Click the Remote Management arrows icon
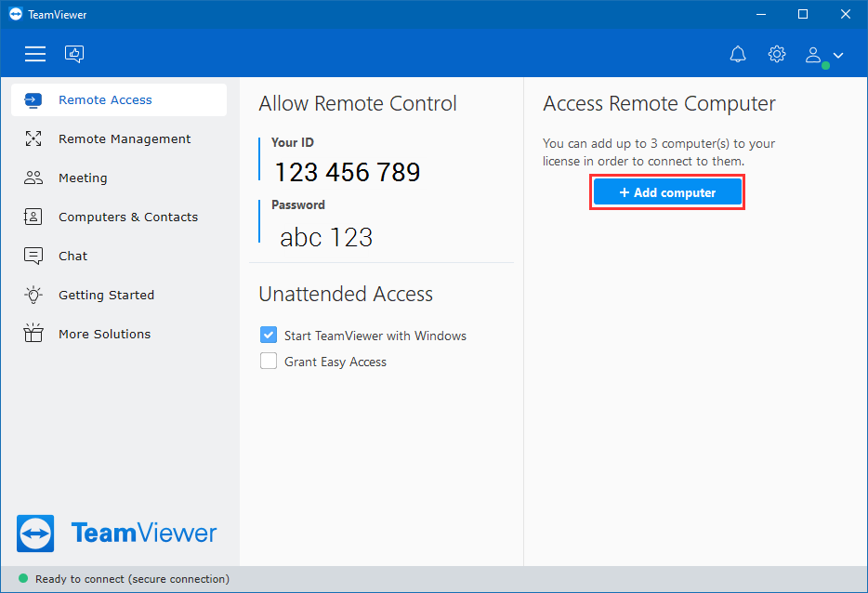The width and height of the screenshot is (868, 593). click(x=33, y=138)
